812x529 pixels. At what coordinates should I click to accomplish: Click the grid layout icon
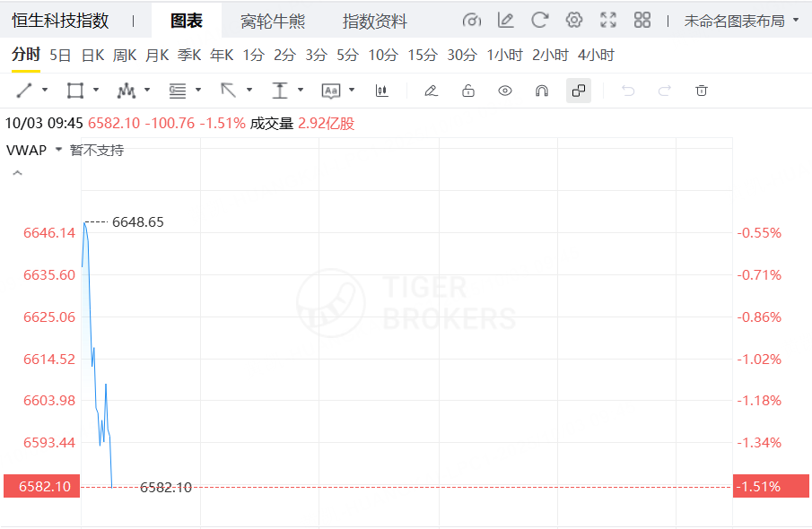tap(642, 20)
